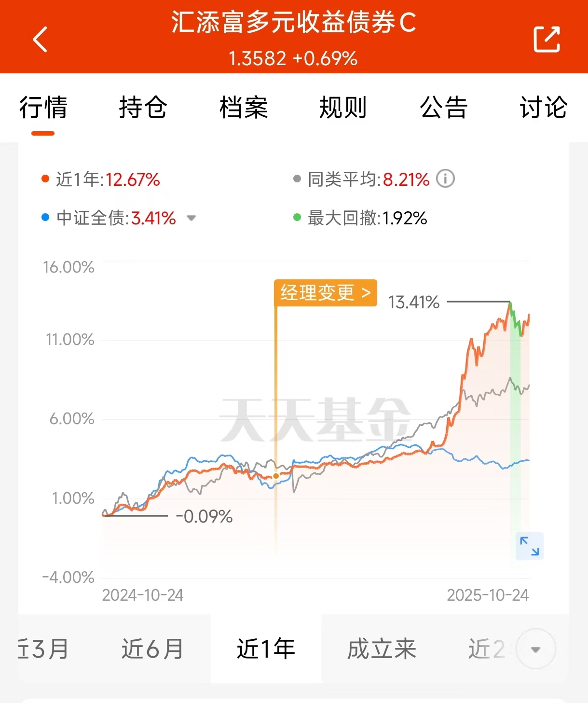Open the 规则 tab
588x703 pixels.
click(x=343, y=107)
